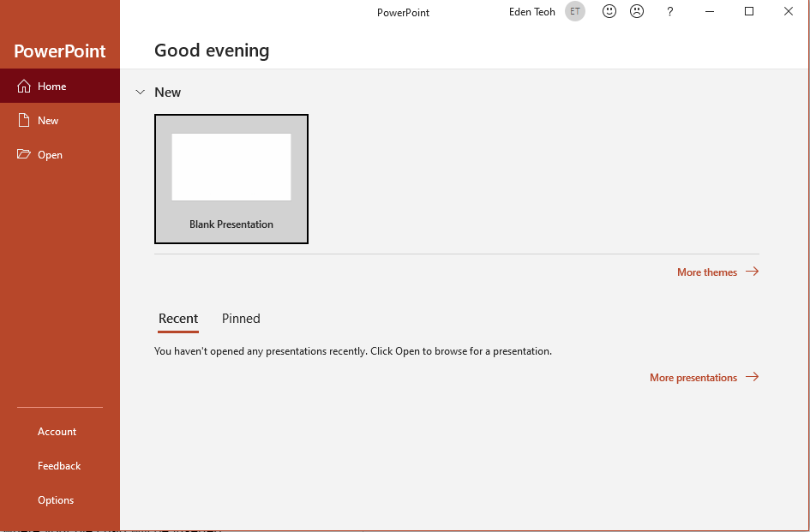Open the Account page from sidebar
The image size is (810, 532).
pos(57,432)
